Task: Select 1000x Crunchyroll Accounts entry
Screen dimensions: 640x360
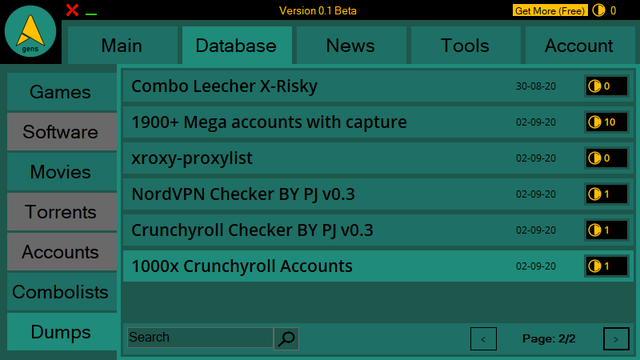Action: (x=378, y=266)
